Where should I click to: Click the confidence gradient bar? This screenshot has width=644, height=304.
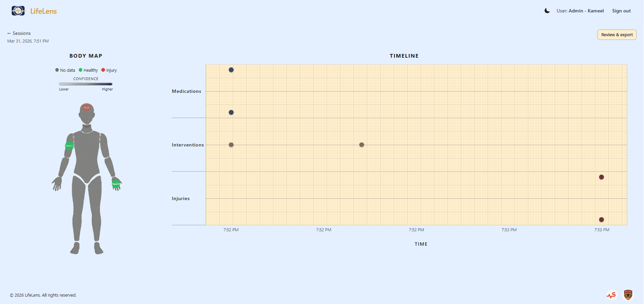tap(86, 84)
